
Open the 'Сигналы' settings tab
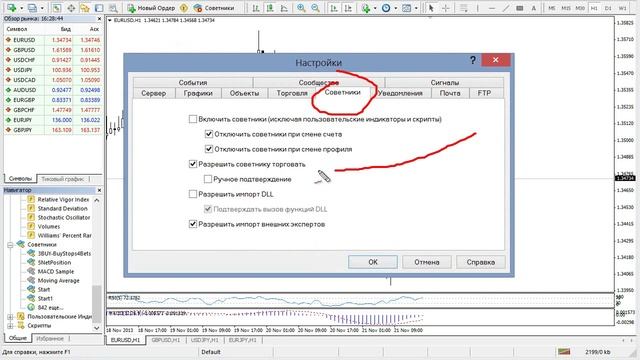pyautogui.click(x=444, y=82)
